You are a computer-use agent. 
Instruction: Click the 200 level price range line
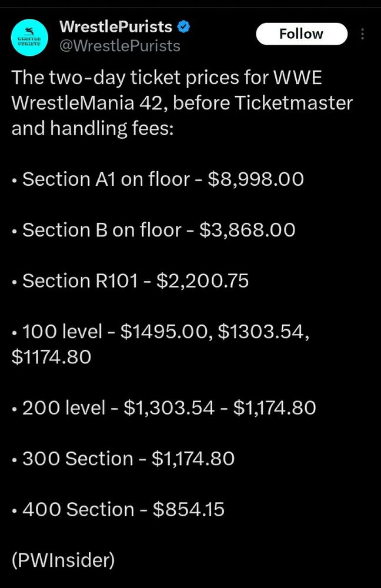coord(164,407)
